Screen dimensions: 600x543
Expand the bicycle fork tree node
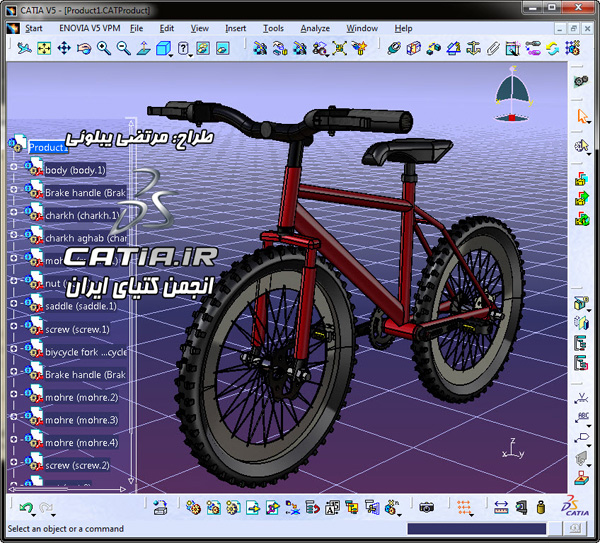(13, 348)
